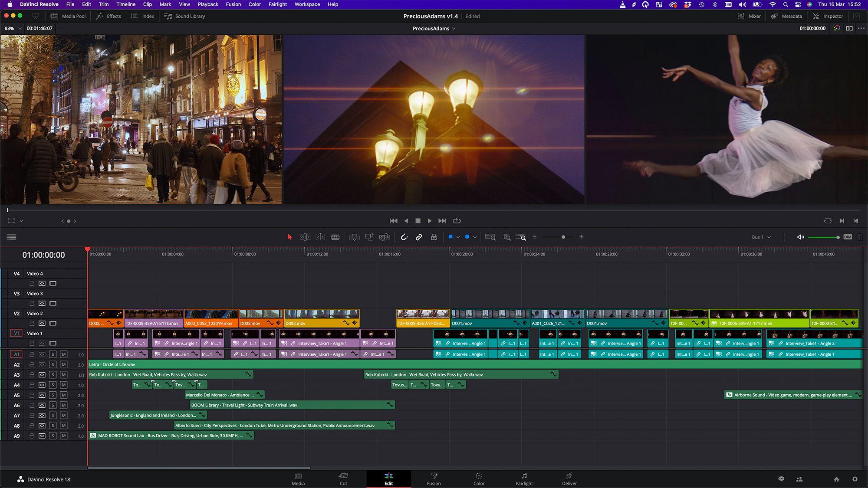Select the Blade edit mode tool
The height and width of the screenshot is (488, 868).
[335, 237]
